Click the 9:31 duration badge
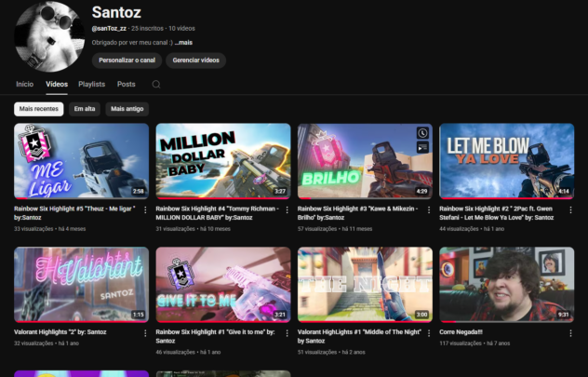The width and height of the screenshot is (588, 377). [563, 315]
